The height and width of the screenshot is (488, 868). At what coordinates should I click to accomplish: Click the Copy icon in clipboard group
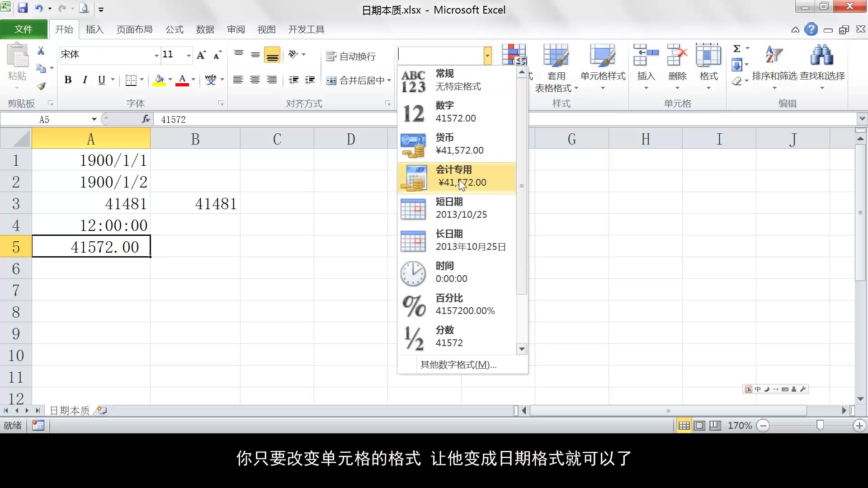point(41,68)
